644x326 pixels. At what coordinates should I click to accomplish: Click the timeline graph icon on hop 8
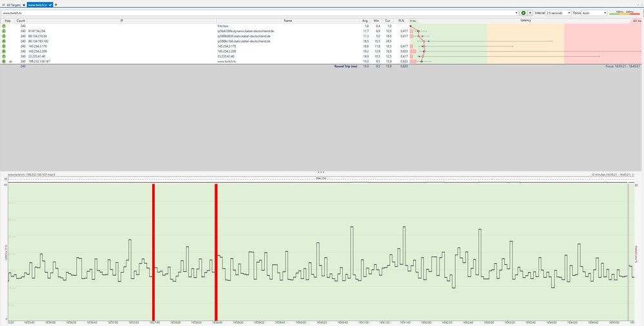coord(11,61)
